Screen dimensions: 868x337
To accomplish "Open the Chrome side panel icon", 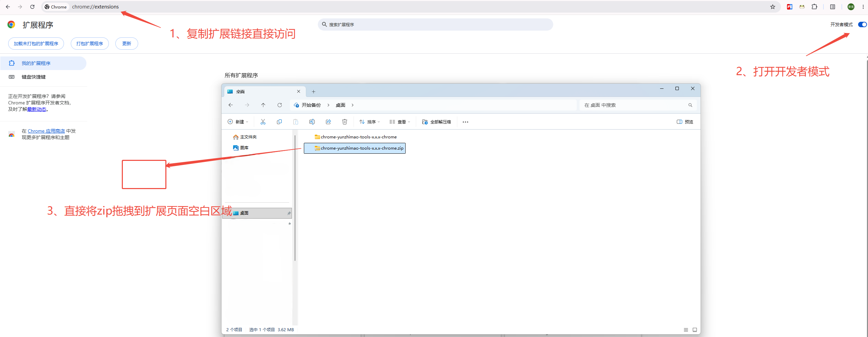I will pyautogui.click(x=833, y=7).
